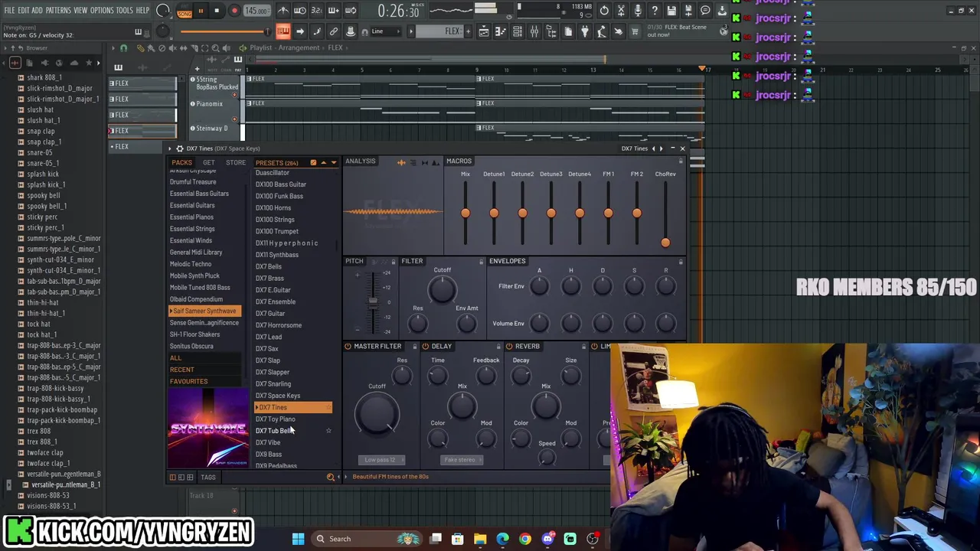Click the waveform analysis view icon
The height and width of the screenshot is (551, 980).
401,162
